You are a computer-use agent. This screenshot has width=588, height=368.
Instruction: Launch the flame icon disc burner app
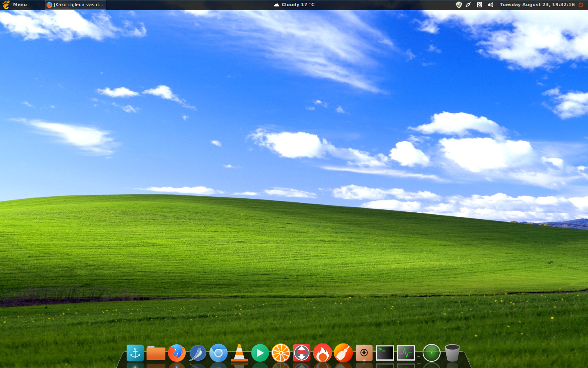(x=323, y=353)
